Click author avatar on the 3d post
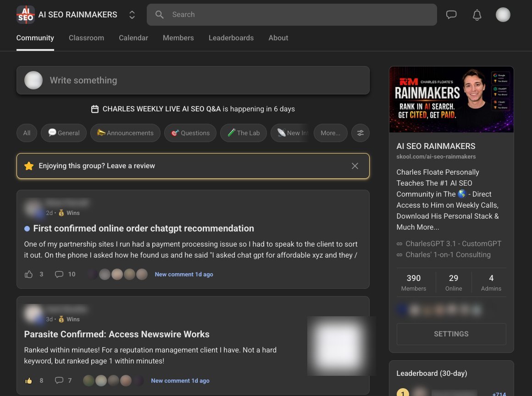The width and height of the screenshot is (532, 396). point(33,314)
